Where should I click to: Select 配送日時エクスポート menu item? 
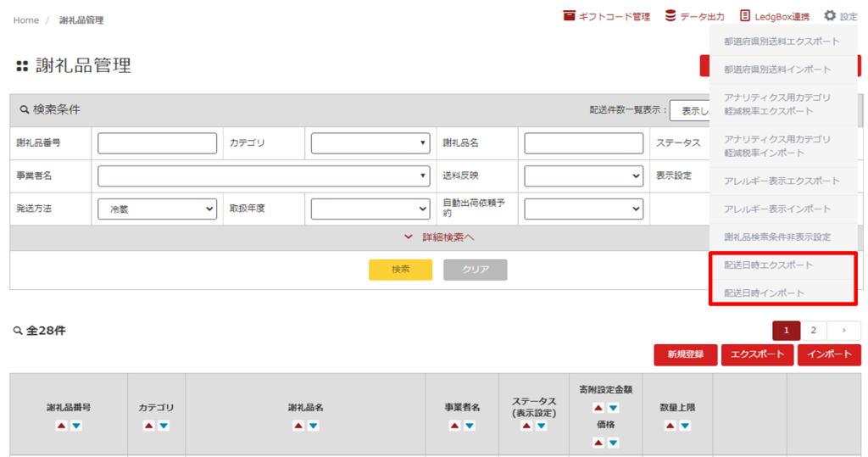768,265
